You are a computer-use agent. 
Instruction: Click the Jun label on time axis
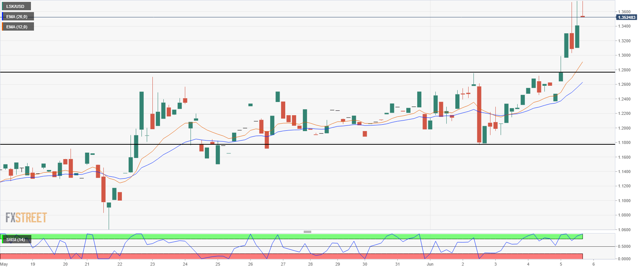click(430, 264)
